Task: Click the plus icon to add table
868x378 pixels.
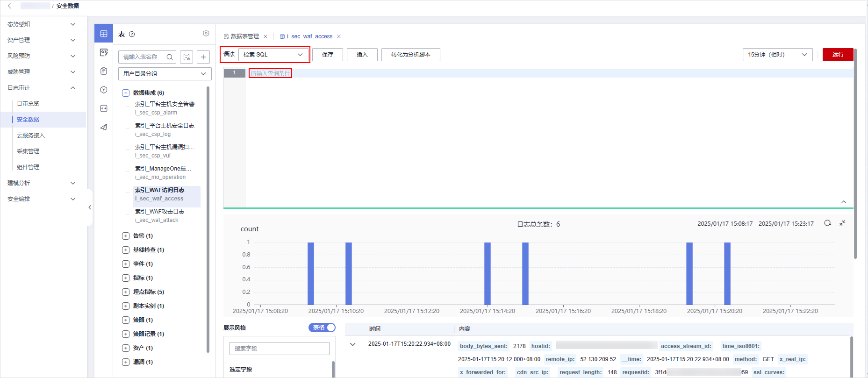Action: 203,57
